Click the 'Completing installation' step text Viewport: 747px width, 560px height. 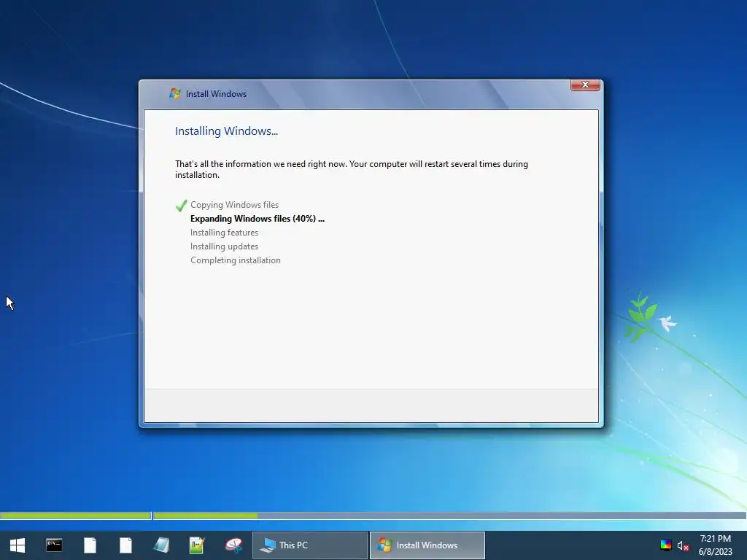click(x=236, y=260)
